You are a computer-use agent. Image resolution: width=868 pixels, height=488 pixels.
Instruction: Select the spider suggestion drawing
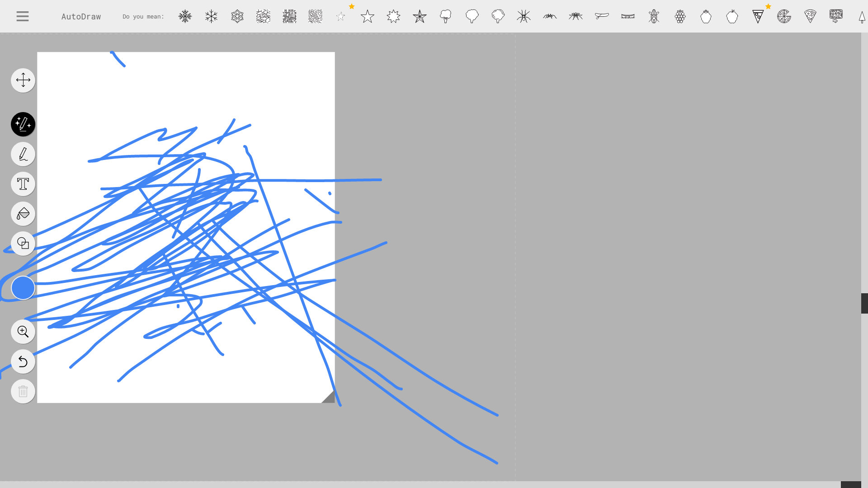pos(524,17)
